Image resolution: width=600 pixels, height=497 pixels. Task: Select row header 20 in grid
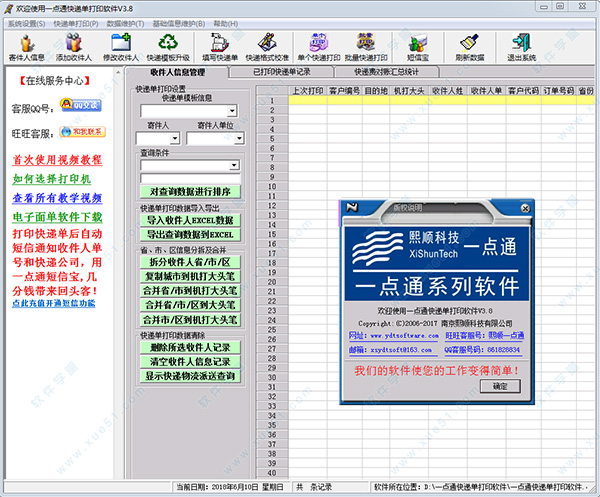(272, 282)
